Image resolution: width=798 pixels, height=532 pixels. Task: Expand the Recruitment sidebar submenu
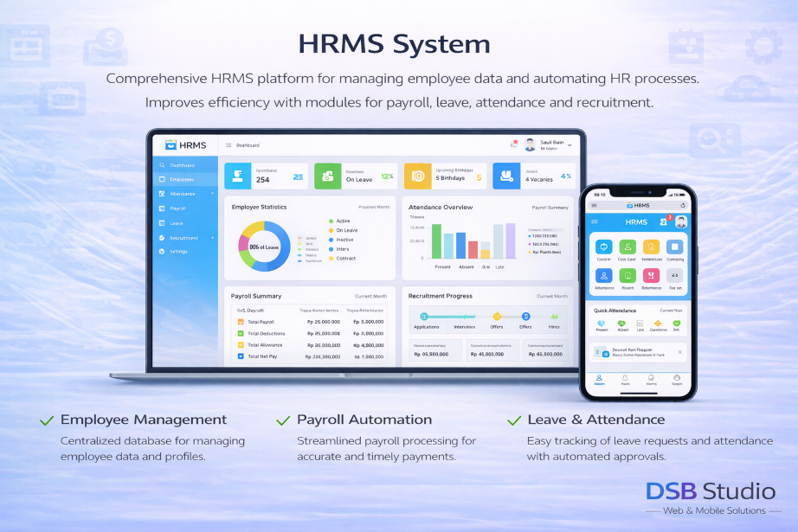212,238
